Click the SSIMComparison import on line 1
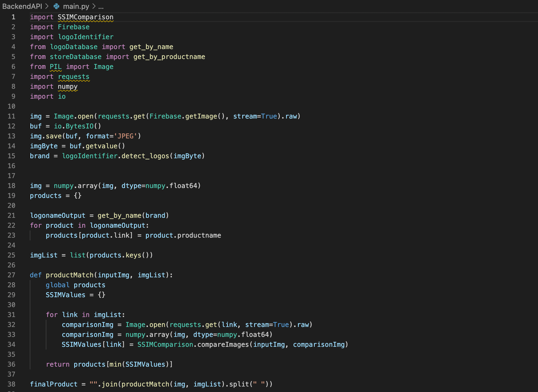The width and height of the screenshot is (538, 392). click(86, 17)
